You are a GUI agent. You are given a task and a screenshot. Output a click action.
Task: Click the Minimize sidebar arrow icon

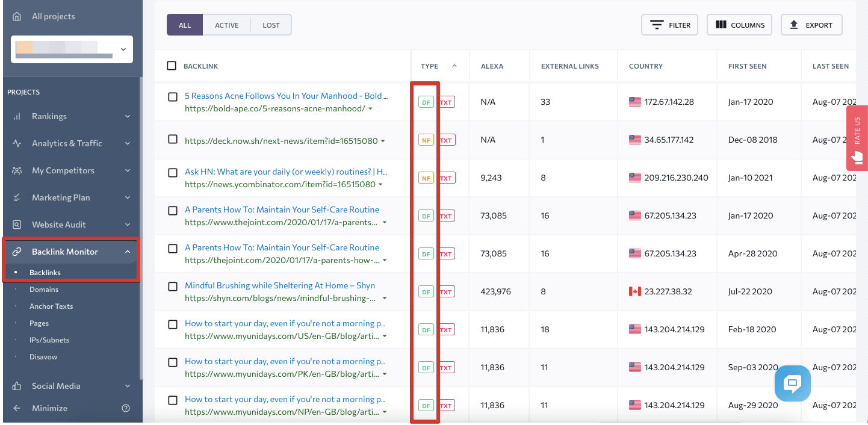[x=17, y=408]
